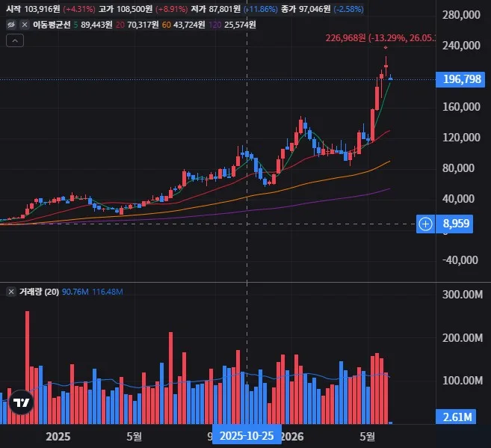
Task: Select the tallest red volume bar
Action: tap(27, 367)
